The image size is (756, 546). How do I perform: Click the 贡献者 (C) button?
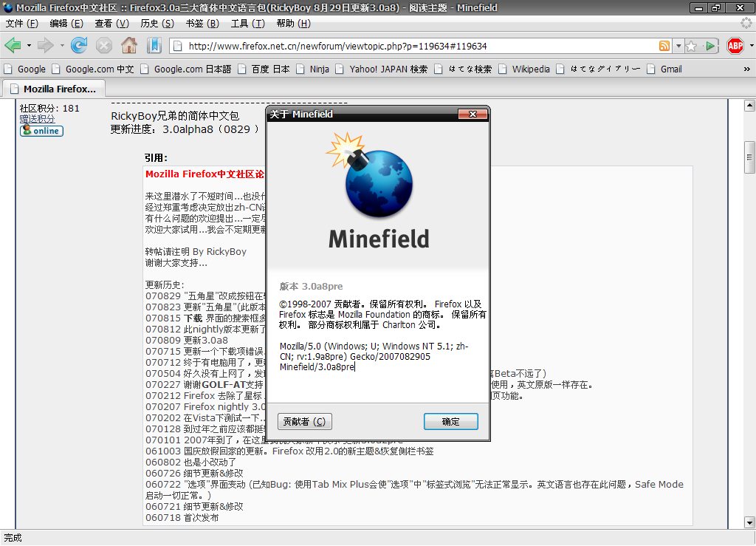305,422
